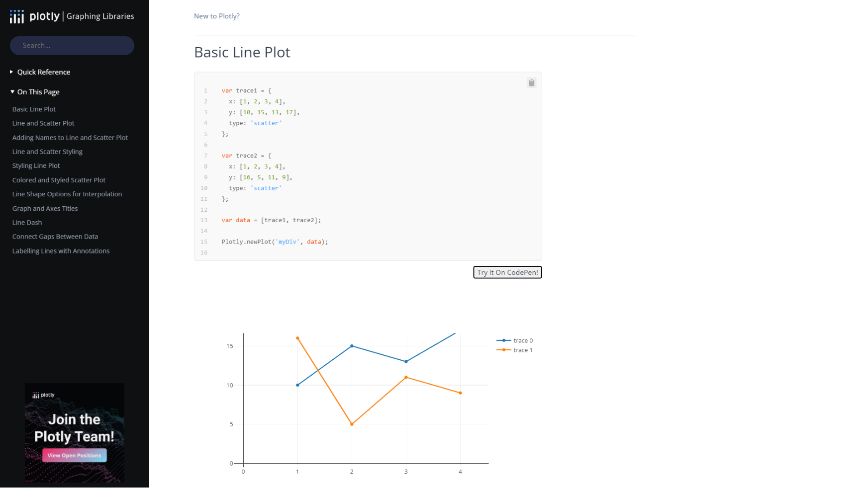Open Connect Gaps Between Data

pyautogui.click(x=55, y=236)
